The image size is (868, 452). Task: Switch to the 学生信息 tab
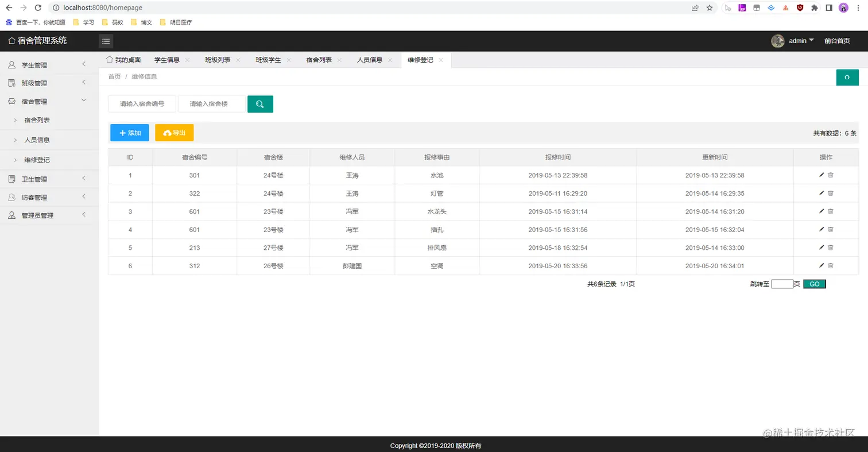(x=167, y=60)
